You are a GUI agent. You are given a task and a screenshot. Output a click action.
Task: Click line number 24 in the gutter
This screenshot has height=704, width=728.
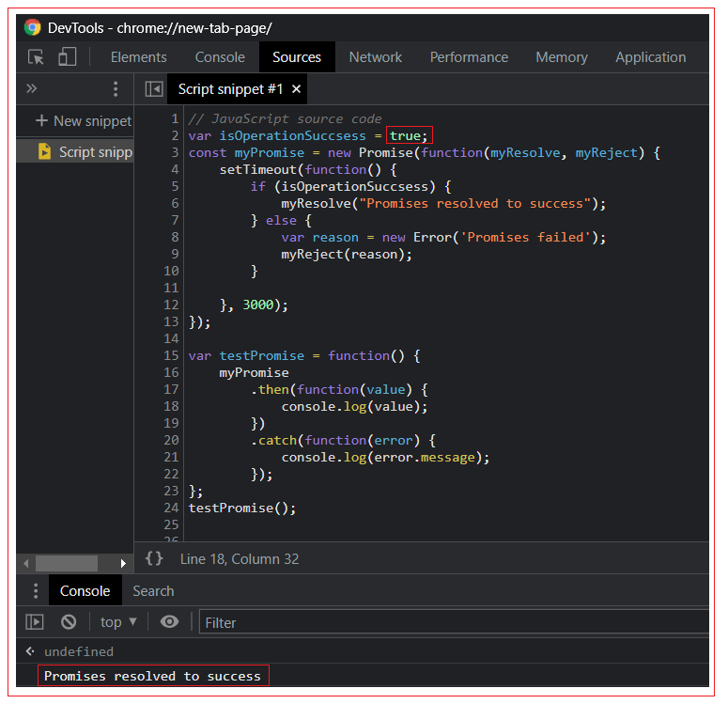point(171,508)
